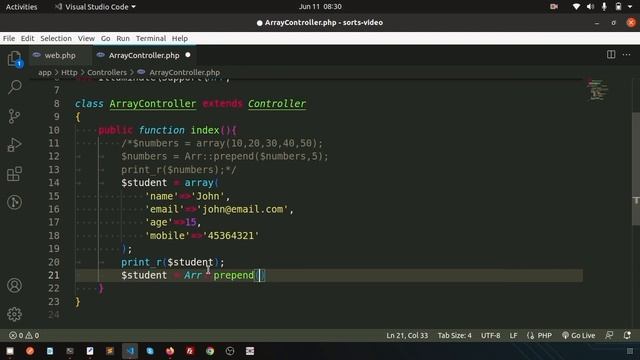This screenshot has width=640, height=360.
Task: Select the ArrayController.php tab
Action: (x=144, y=55)
